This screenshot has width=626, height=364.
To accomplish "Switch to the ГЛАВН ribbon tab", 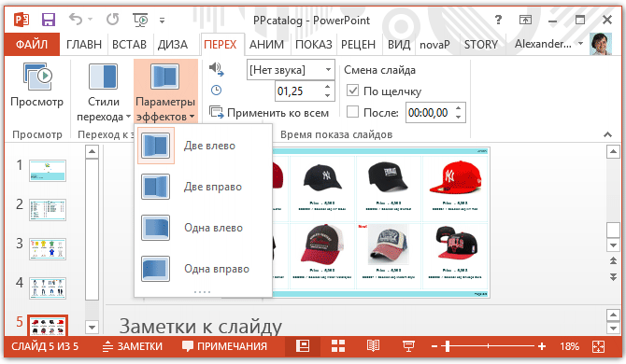I will point(84,44).
